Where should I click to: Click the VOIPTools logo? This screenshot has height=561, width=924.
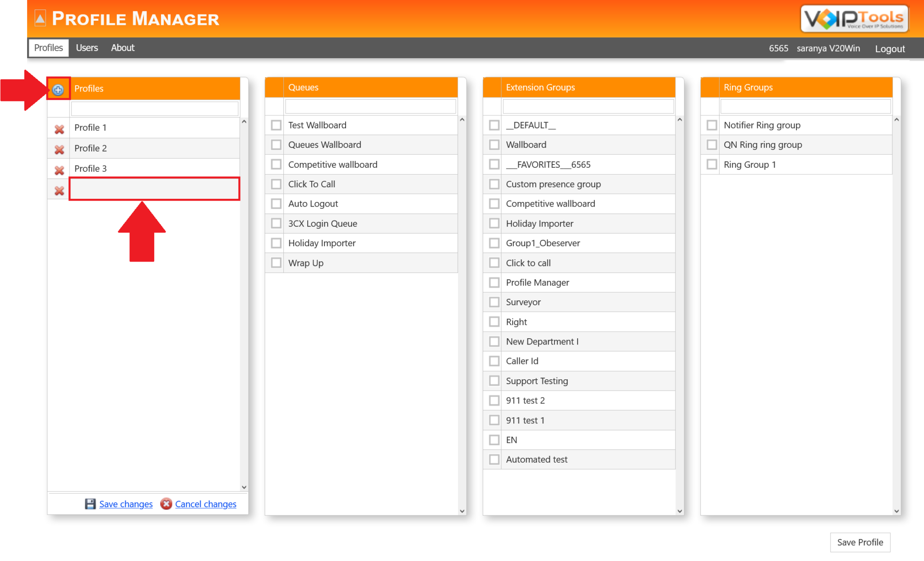[853, 18]
